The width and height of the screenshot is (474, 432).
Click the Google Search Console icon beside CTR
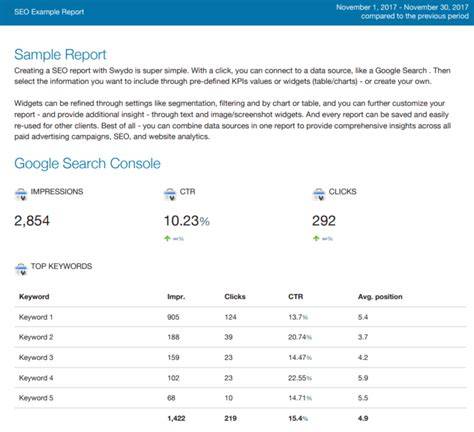[170, 194]
